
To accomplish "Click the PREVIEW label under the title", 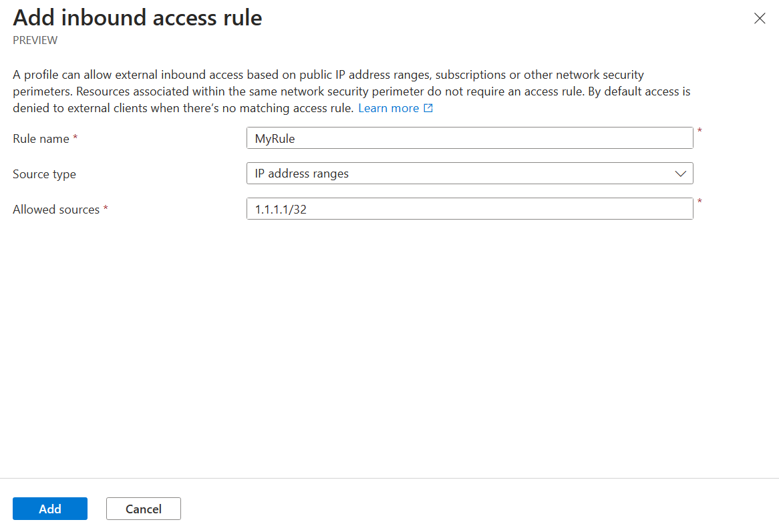I will (x=35, y=40).
